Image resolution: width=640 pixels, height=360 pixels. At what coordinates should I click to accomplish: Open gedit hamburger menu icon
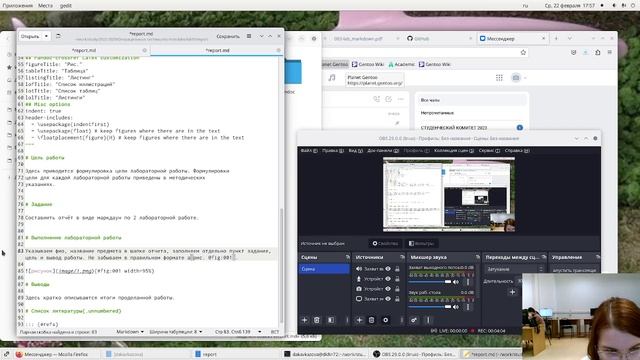(249, 36)
